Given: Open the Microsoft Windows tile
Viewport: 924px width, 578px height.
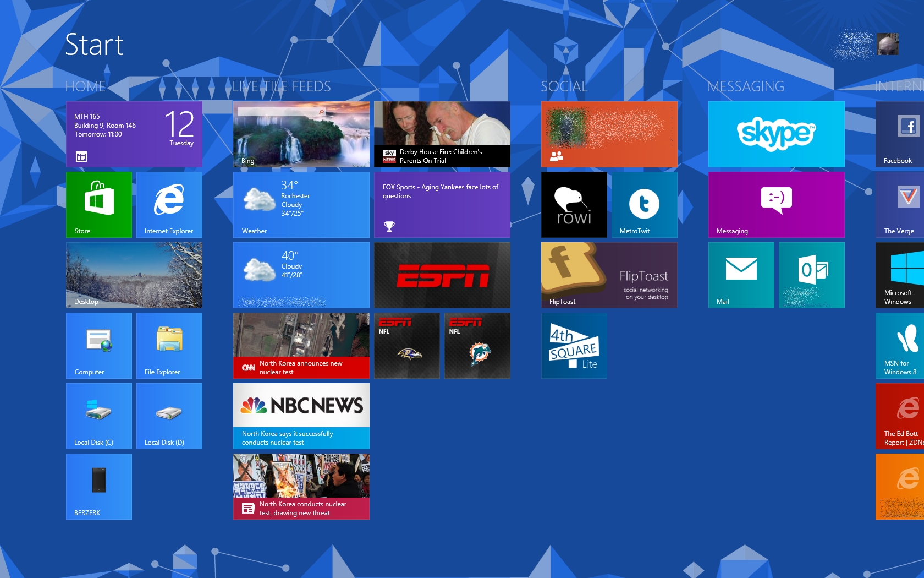Looking at the screenshot, I should pyautogui.click(x=900, y=275).
